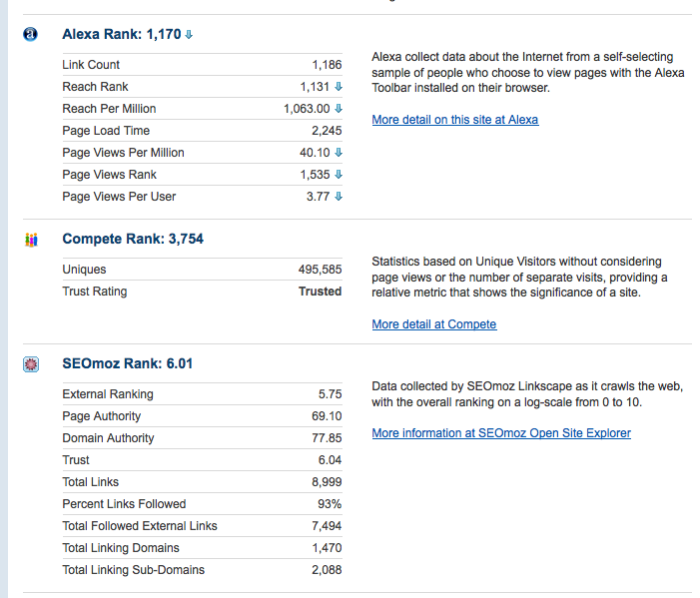Select the Uniques label
This screenshot has width=700, height=598.
click(84, 270)
